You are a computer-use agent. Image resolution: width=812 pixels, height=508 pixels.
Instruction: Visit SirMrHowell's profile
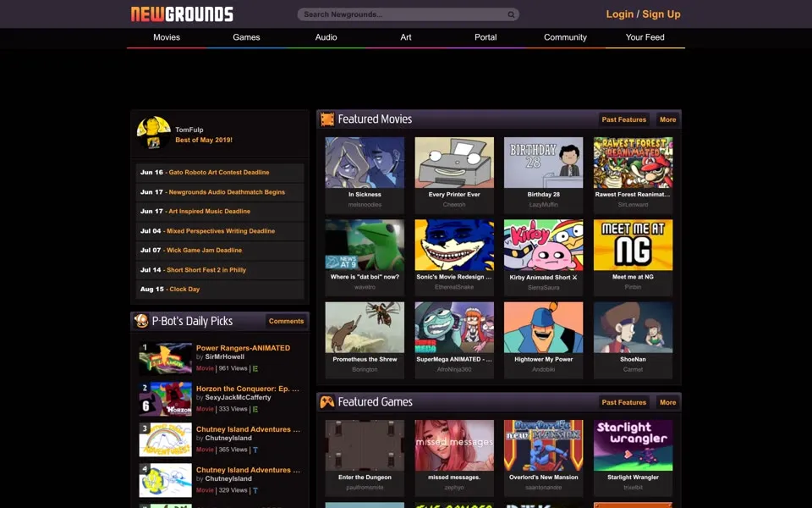(225, 356)
